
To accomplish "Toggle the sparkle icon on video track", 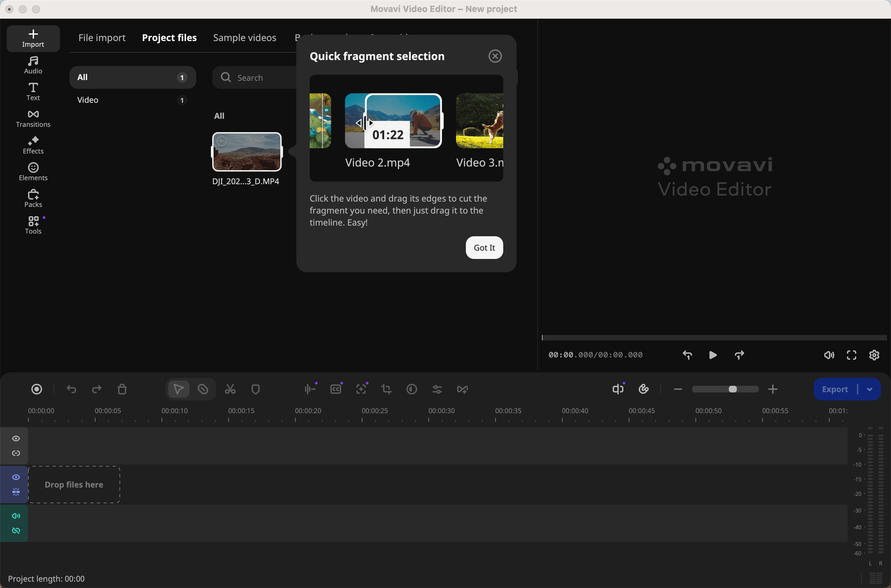I will (x=16, y=492).
